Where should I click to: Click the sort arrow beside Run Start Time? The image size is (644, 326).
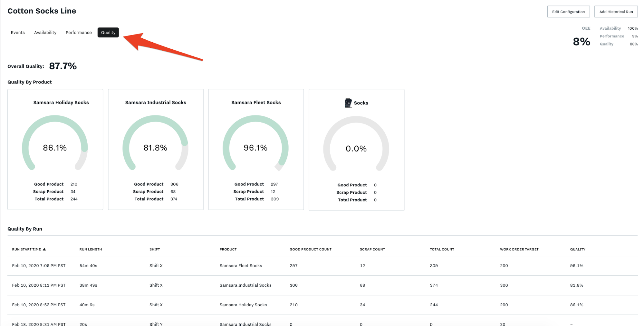pyautogui.click(x=44, y=249)
